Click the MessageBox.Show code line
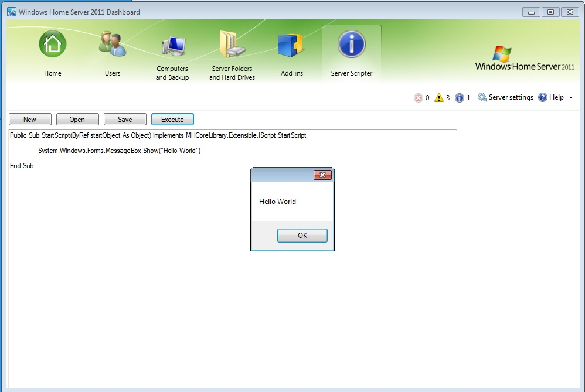The width and height of the screenshot is (585, 392). point(119,151)
